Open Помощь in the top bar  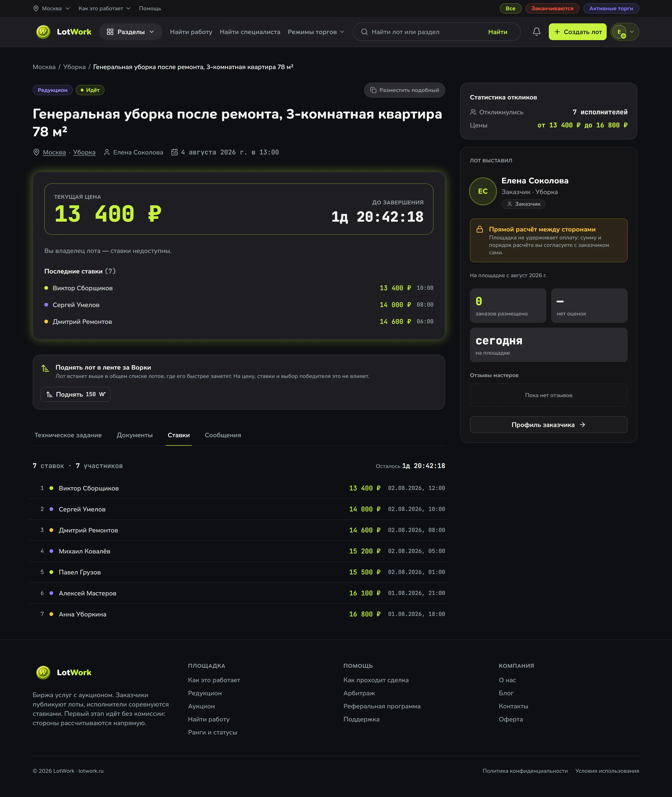point(150,8)
